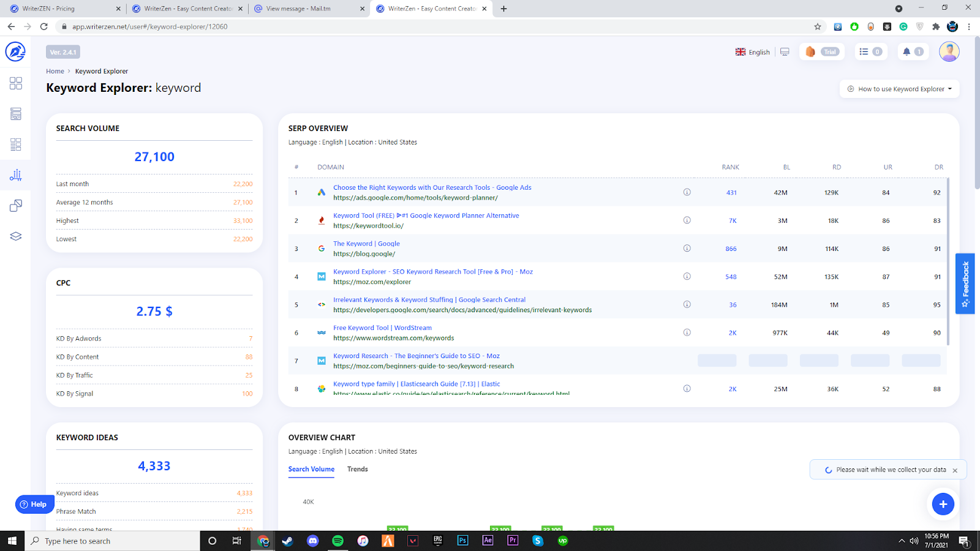Click info icon for Irrelevant Keywords result
Screen dimensions: 980x551
[x=687, y=305]
